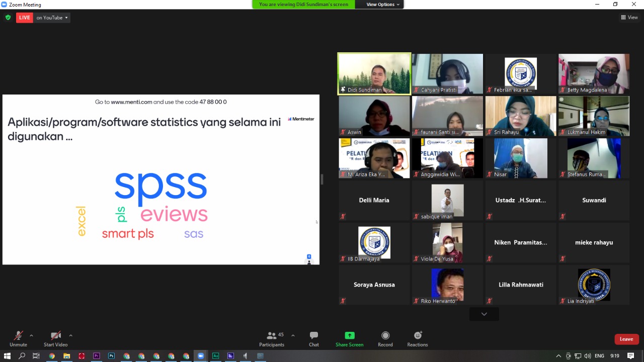
Task: Click the Mentimeter logo on the slide
Action: pos(301,119)
